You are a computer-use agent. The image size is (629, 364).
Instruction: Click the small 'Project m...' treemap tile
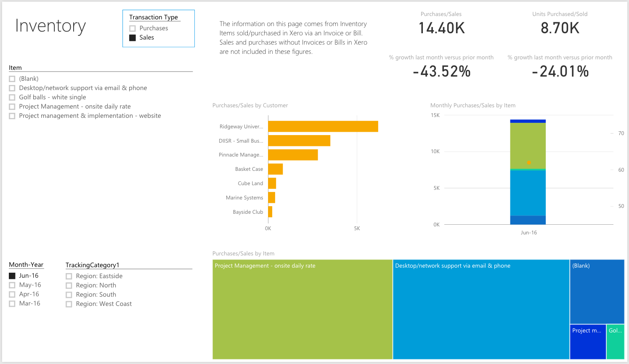[588, 342]
